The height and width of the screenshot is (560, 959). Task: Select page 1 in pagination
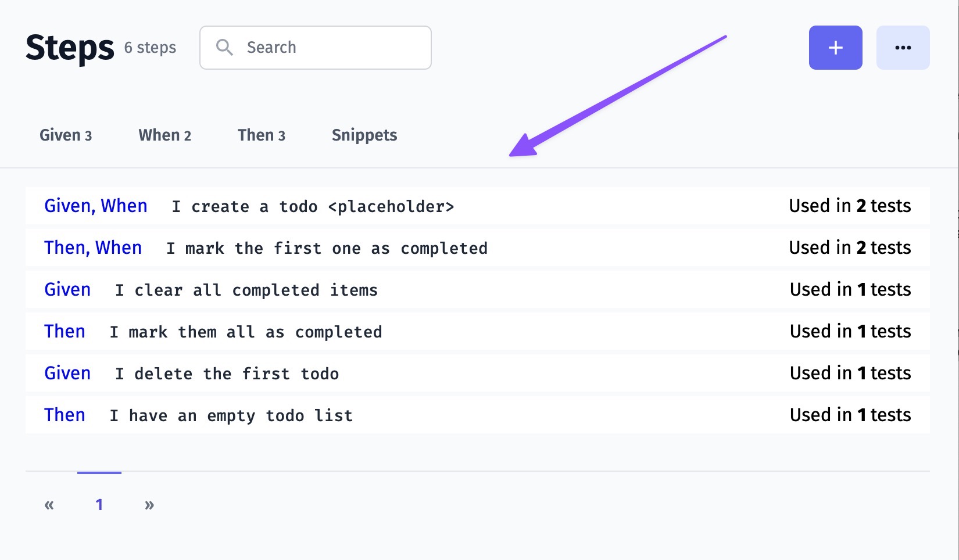click(x=99, y=505)
